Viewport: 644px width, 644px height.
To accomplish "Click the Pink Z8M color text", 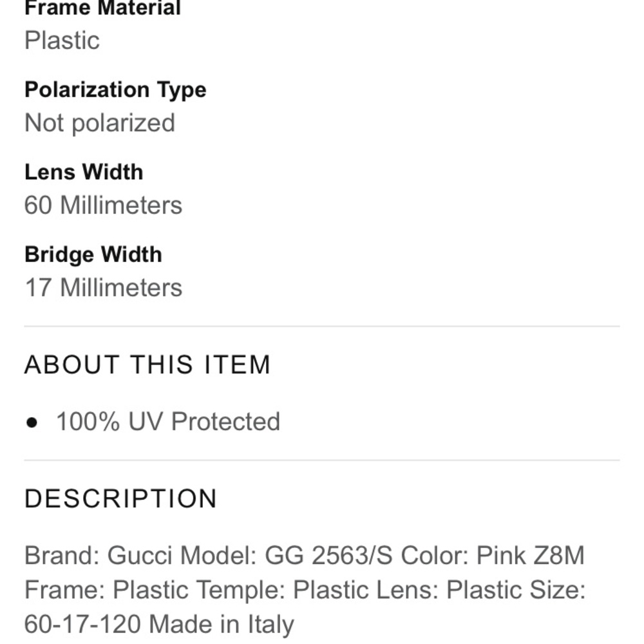I will pos(530,555).
